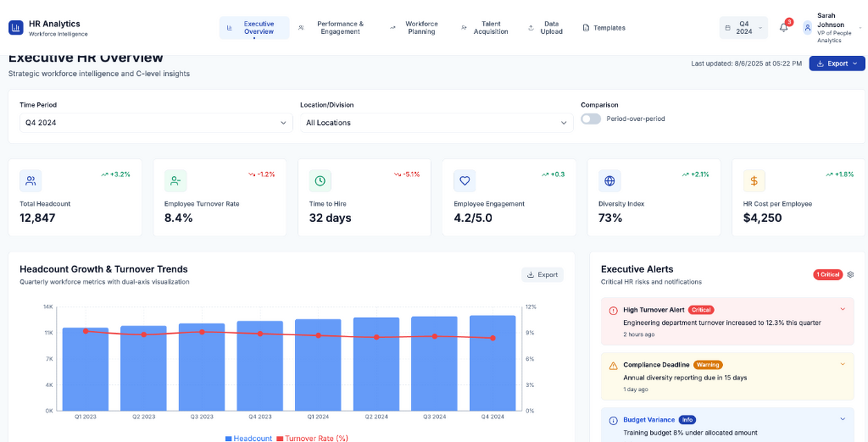Click the Critical tag on High Turnover Alert
868x442 pixels.
pos(701,310)
